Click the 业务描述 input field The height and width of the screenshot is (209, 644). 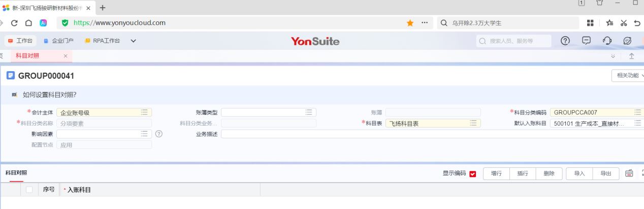pos(432,134)
